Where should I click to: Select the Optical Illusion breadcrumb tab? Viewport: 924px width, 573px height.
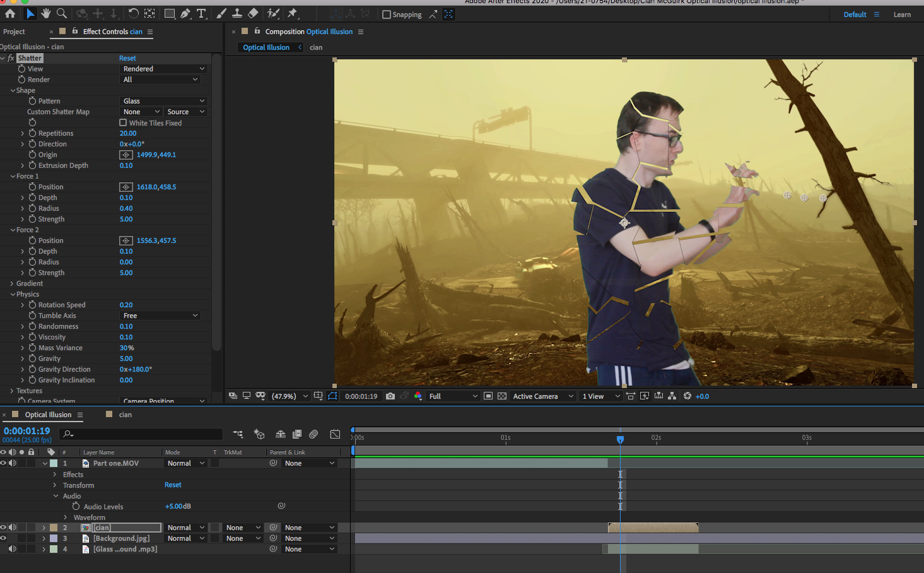pyautogui.click(x=266, y=47)
